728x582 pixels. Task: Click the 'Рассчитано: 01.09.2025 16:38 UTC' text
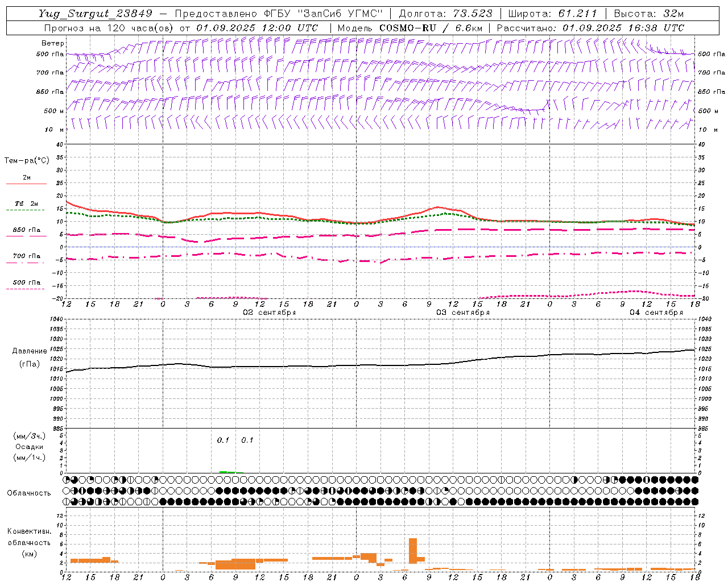pyautogui.click(x=590, y=28)
